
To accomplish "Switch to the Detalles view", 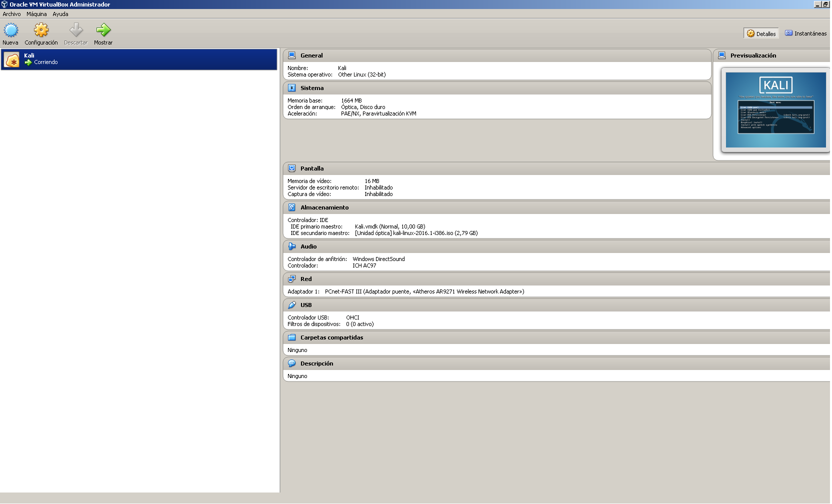I will (761, 33).
